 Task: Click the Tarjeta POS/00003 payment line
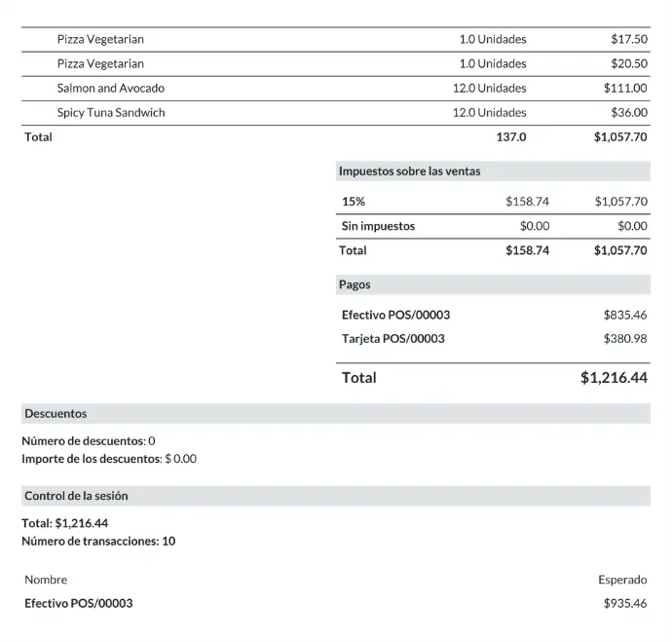tap(392, 339)
